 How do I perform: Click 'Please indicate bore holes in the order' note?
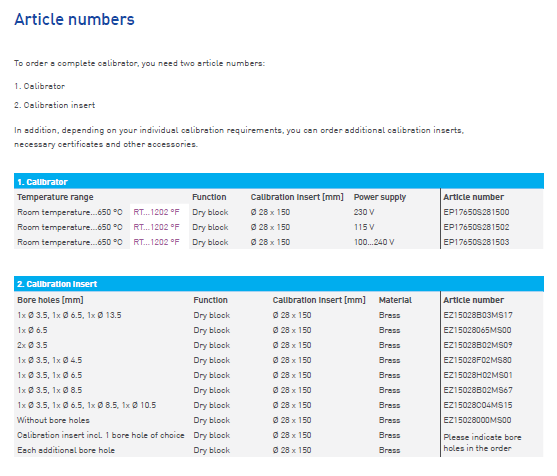[x=482, y=443]
